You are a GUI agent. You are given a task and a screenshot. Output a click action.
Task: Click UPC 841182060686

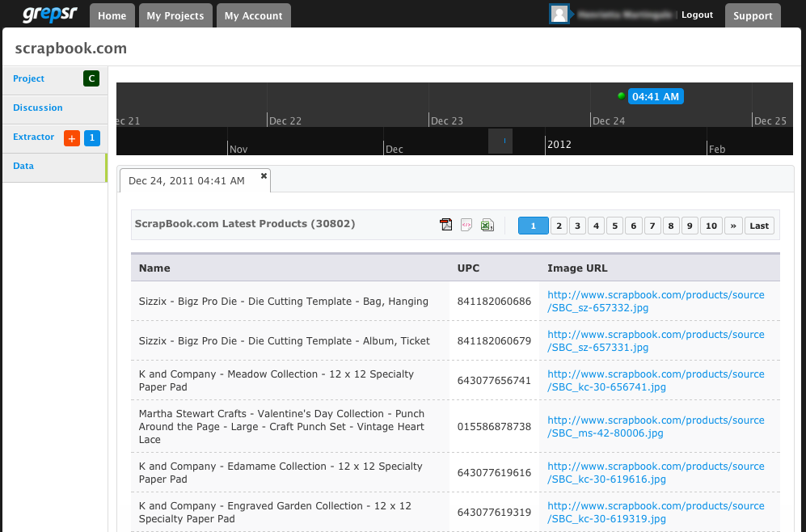coord(494,302)
